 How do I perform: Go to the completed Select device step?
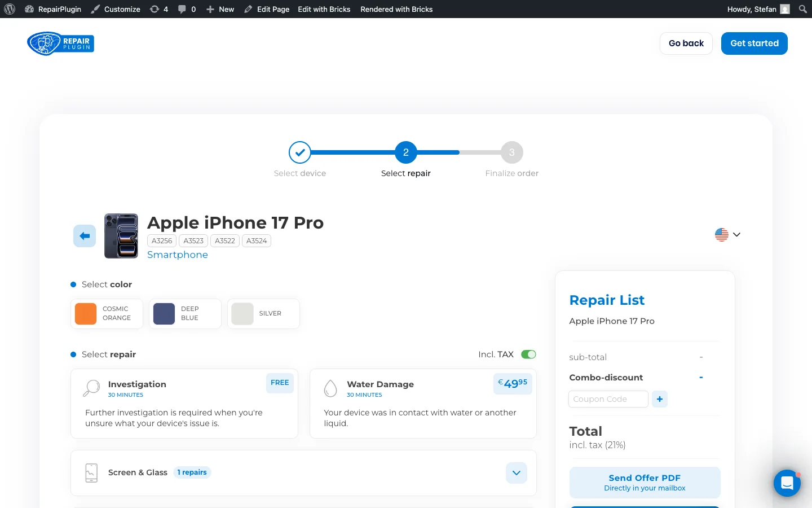300,152
